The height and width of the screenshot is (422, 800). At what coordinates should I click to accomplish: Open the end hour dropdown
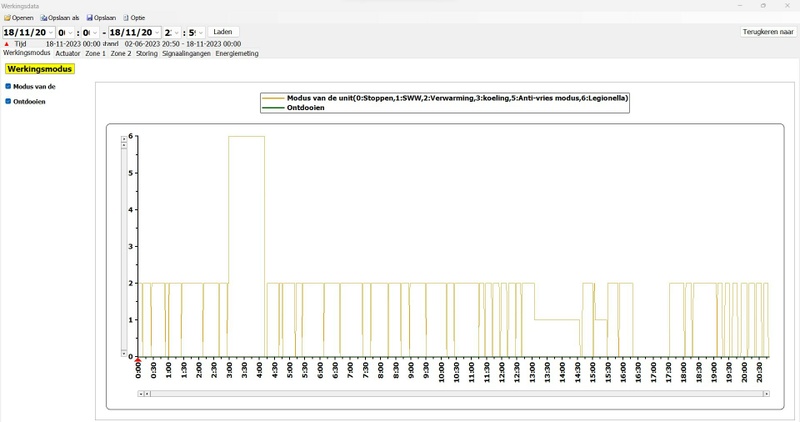click(177, 33)
